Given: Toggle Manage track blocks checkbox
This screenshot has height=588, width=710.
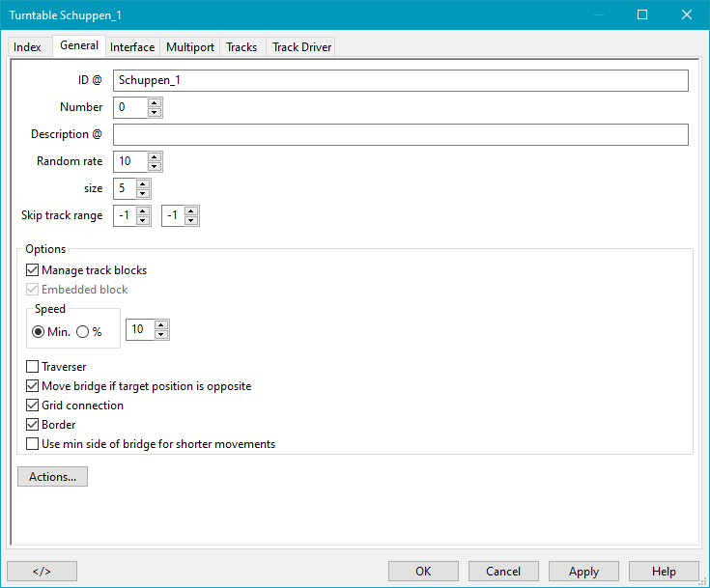Looking at the screenshot, I should click(x=33, y=270).
